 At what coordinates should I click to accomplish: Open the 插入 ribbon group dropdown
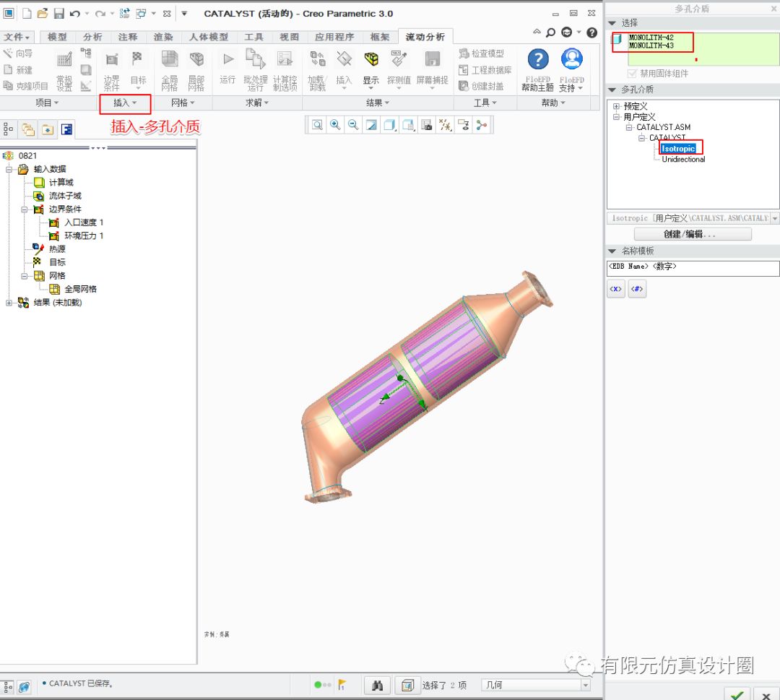125,103
